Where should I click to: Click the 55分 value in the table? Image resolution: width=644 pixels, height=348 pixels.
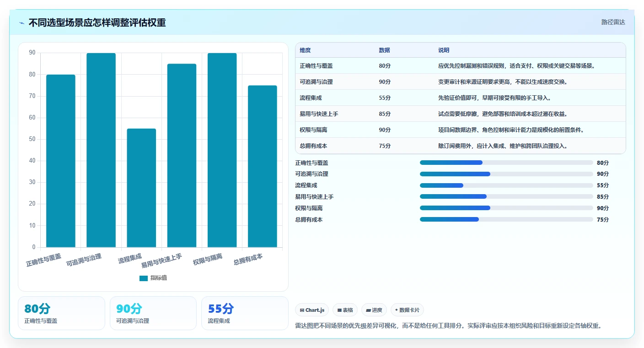[x=385, y=98]
